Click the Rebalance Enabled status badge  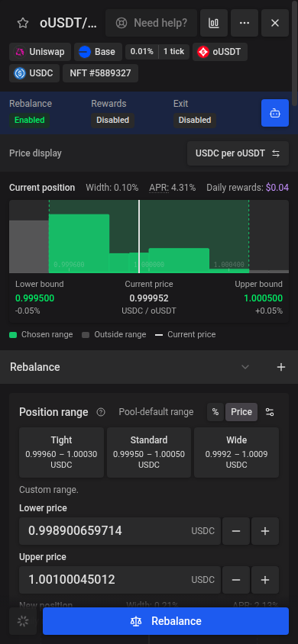point(30,120)
